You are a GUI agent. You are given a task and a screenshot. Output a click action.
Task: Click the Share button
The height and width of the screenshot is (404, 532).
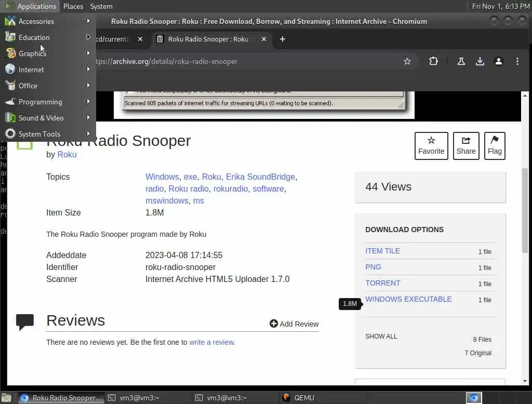point(466,146)
